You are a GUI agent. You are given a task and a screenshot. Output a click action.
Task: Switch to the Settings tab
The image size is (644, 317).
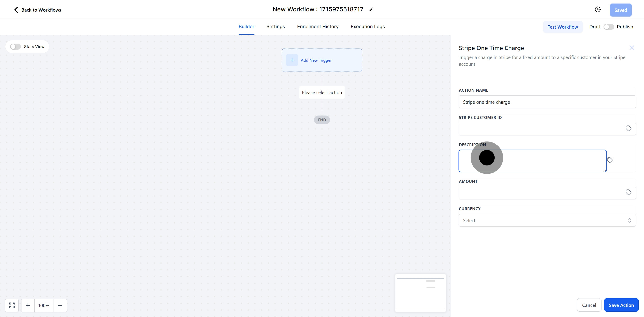(275, 27)
